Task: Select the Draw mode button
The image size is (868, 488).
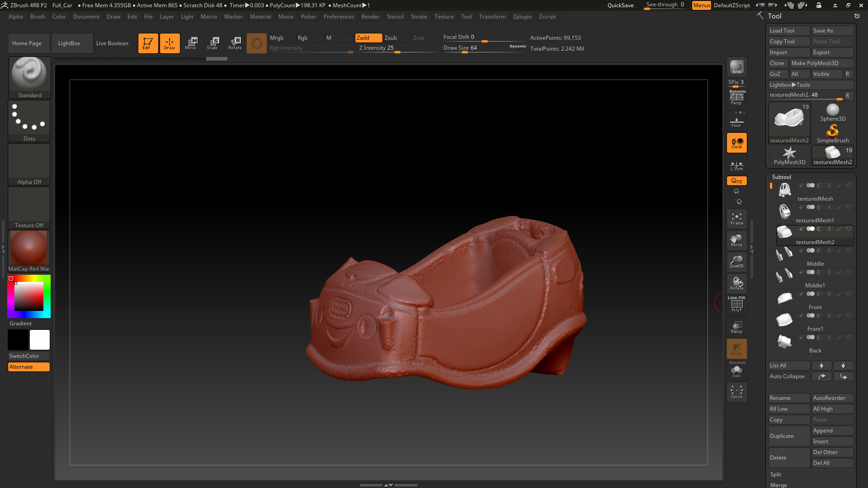Action: click(x=170, y=43)
